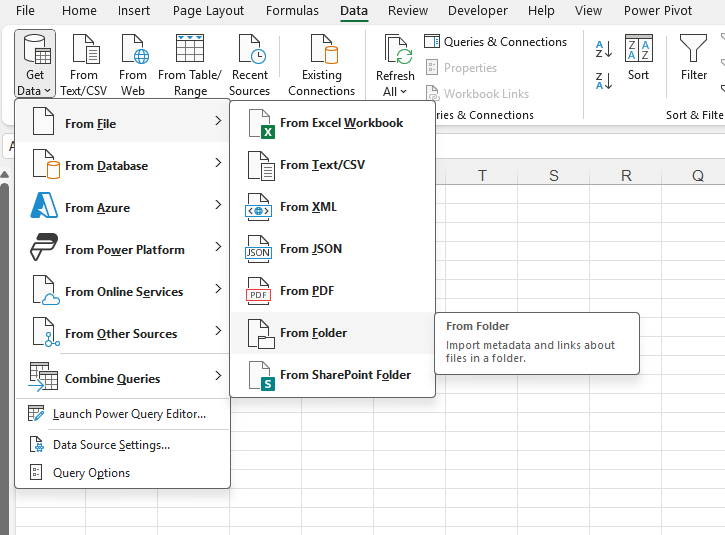Image resolution: width=725 pixels, height=535 pixels.
Task: Sort A to Z ascending
Action: [x=604, y=49]
